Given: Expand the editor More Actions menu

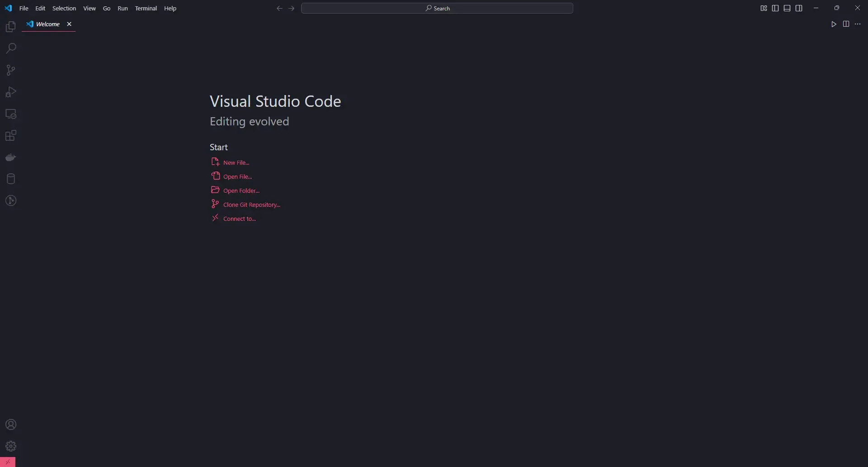Looking at the screenshot, I should coord(858,24).
